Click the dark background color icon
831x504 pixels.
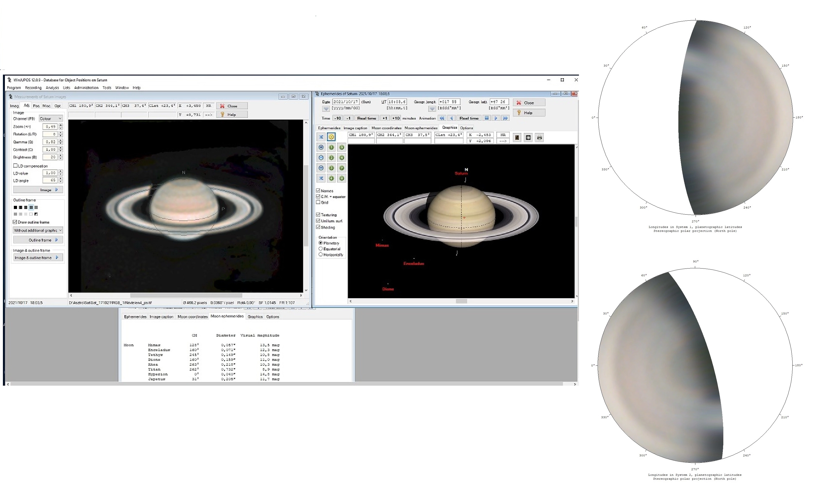coord(517,138)
